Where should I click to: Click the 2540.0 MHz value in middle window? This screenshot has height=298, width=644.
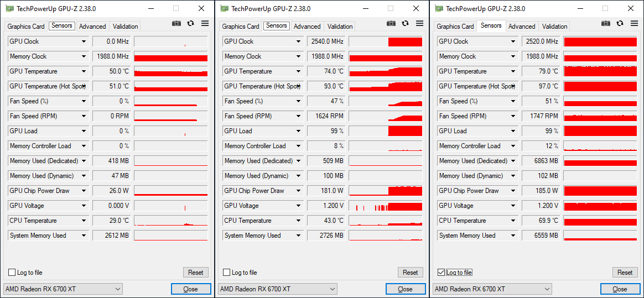[326, 41]
